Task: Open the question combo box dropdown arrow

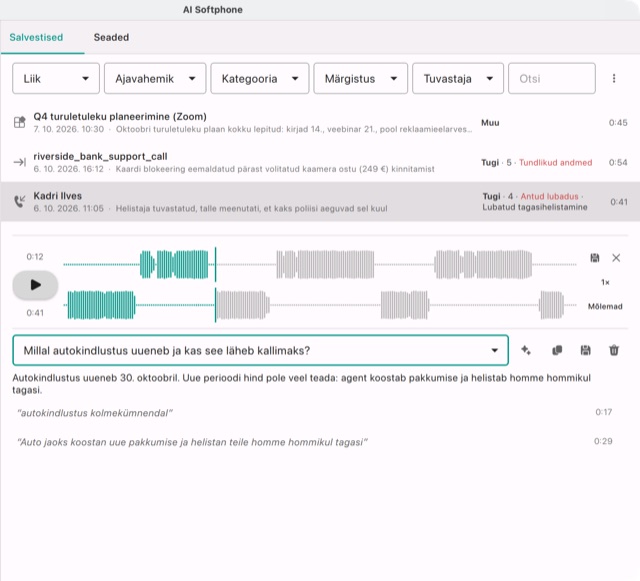Action: point(494,350)
